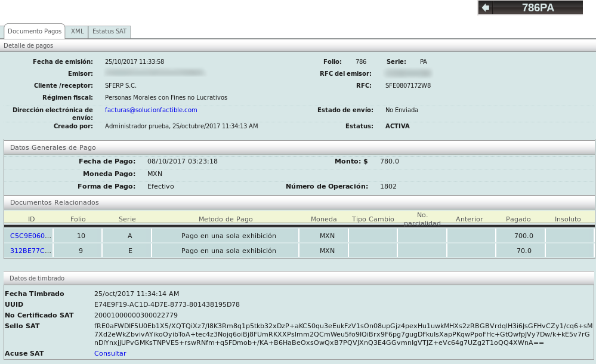Screen dimensions: 596x364
Task: Click the 786PA title bar
Action: 538,8
